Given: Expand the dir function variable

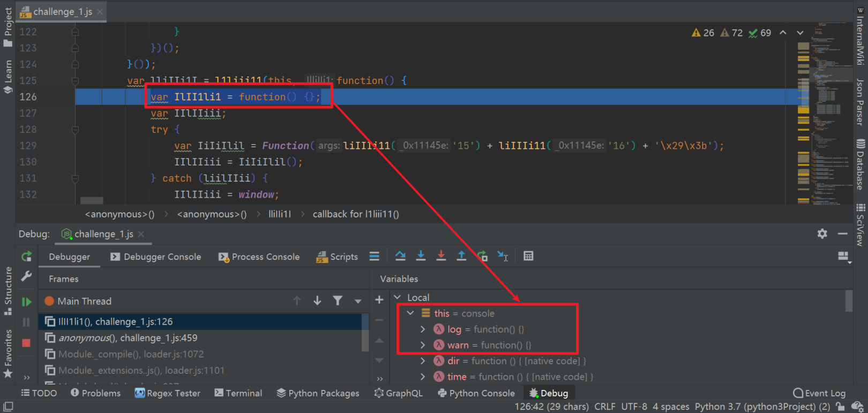Looking at the screenshot, I should coord(423,361).
